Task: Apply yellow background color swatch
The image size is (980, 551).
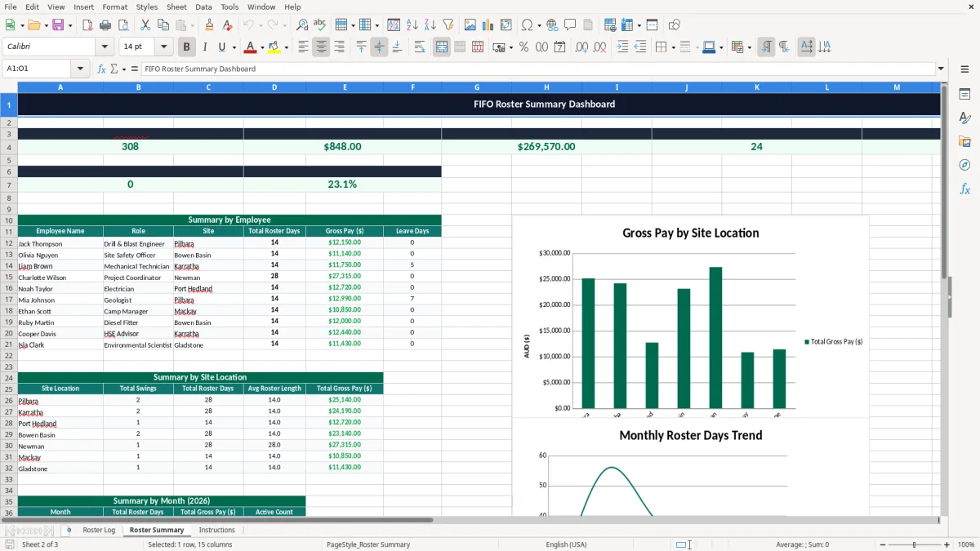Action: point(274,47)
